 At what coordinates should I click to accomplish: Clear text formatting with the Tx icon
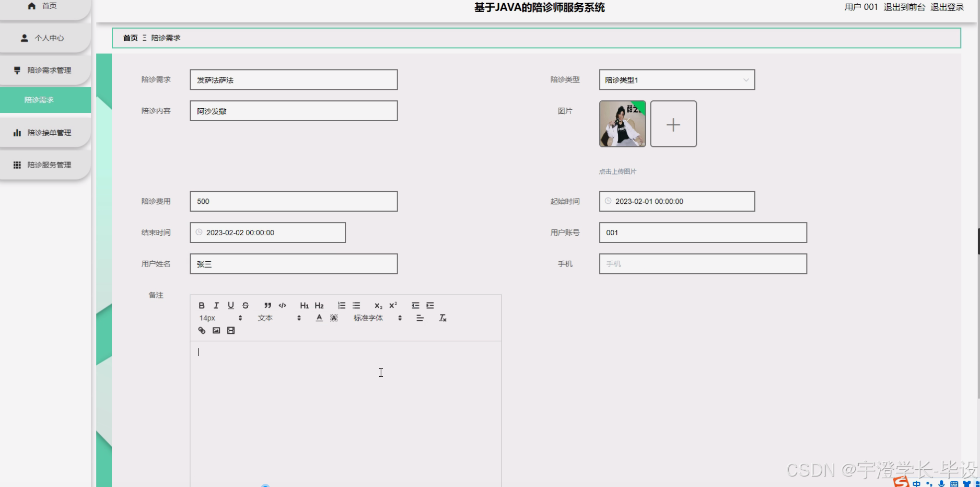tap(442, 317)
